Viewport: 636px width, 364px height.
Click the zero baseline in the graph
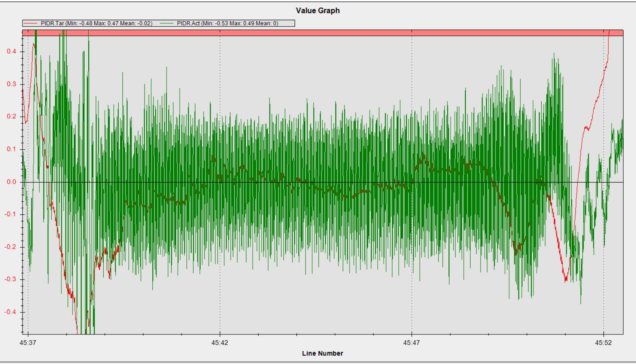point(337,181)
